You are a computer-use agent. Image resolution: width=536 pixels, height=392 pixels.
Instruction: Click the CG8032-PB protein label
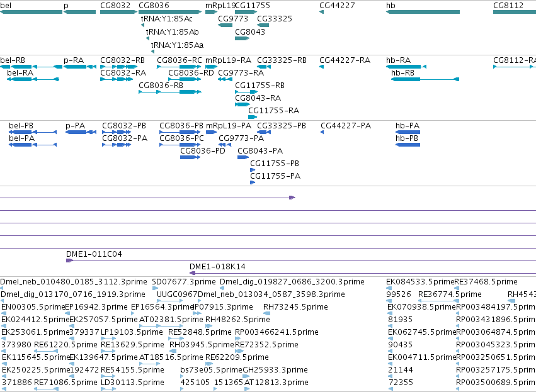pyautogui.click(x=124, y=126)
